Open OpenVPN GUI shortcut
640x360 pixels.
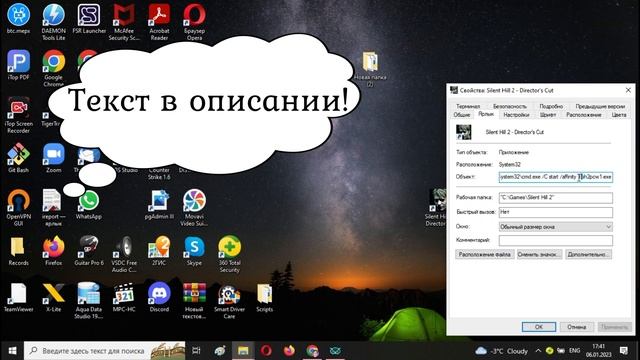point(18,207)
